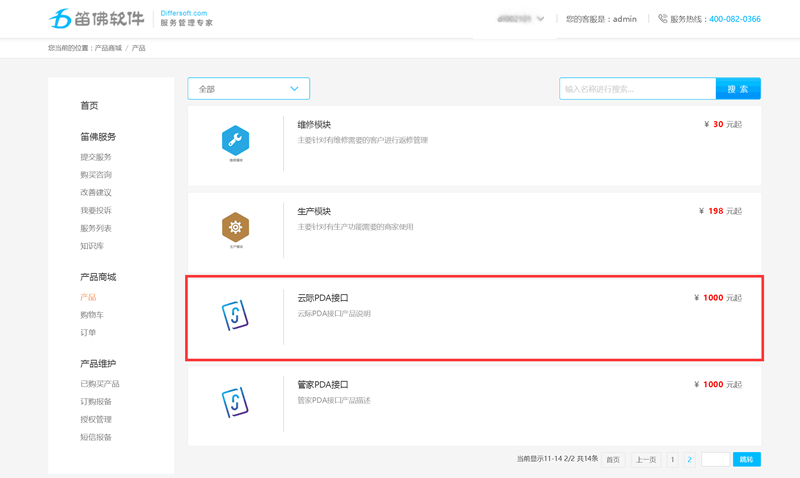This screenshot has height=478, width=800.
Task: Click the 管家PDA接口 product icon
Action: pos(235,401)
